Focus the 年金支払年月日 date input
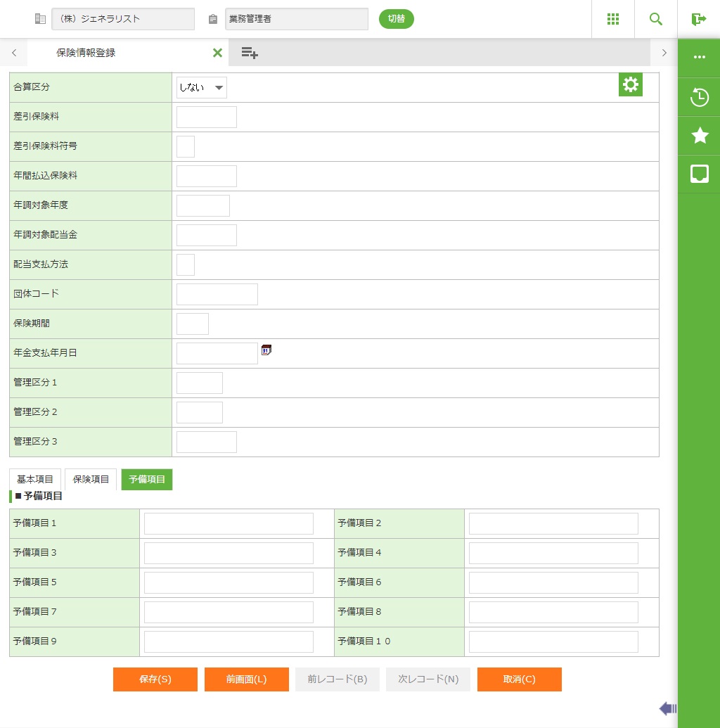 point(217,353)
